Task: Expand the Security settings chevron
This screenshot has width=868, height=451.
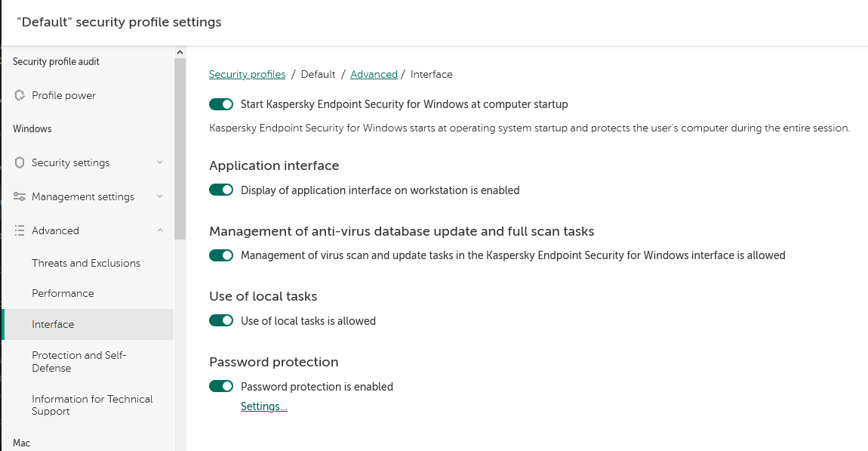Action: pyautogui.click(x=160, y=162)
